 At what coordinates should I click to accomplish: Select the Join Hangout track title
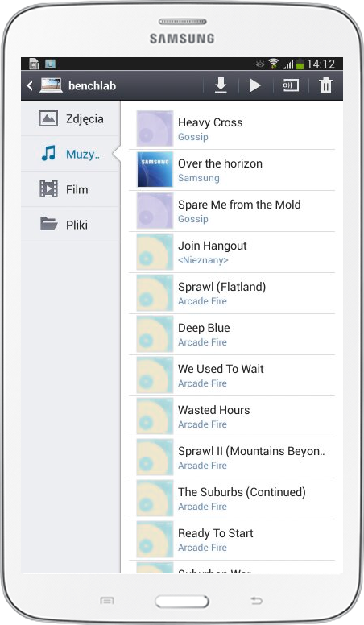(x=212, y=246)
